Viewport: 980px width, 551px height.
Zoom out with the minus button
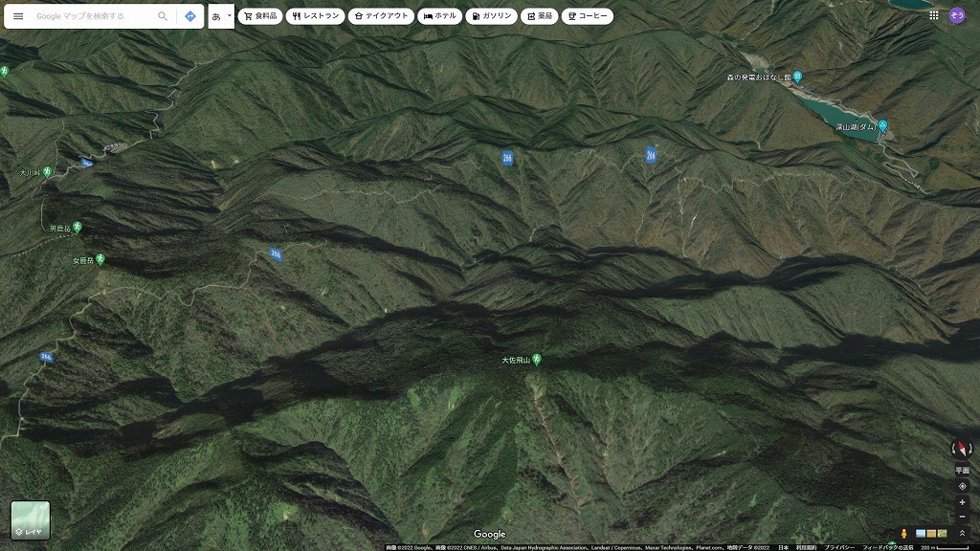(962, 518)
